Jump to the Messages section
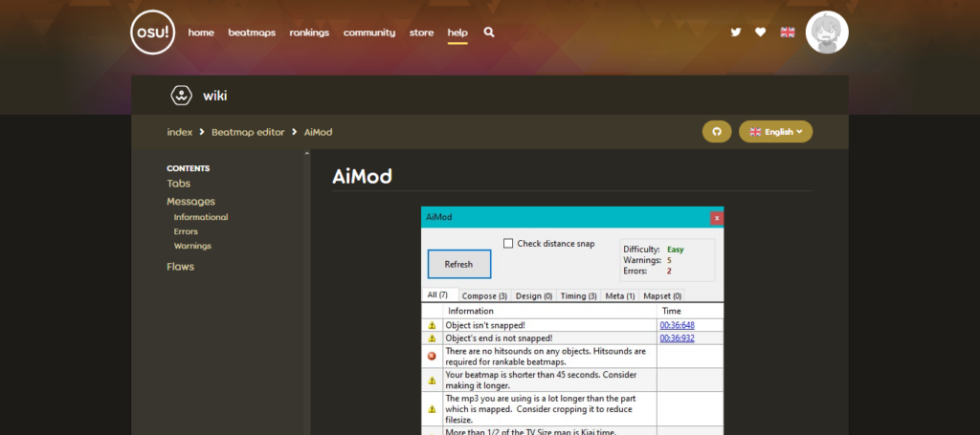Image resolution: width=980 pixels, height=435 pixels. (190, 202)
